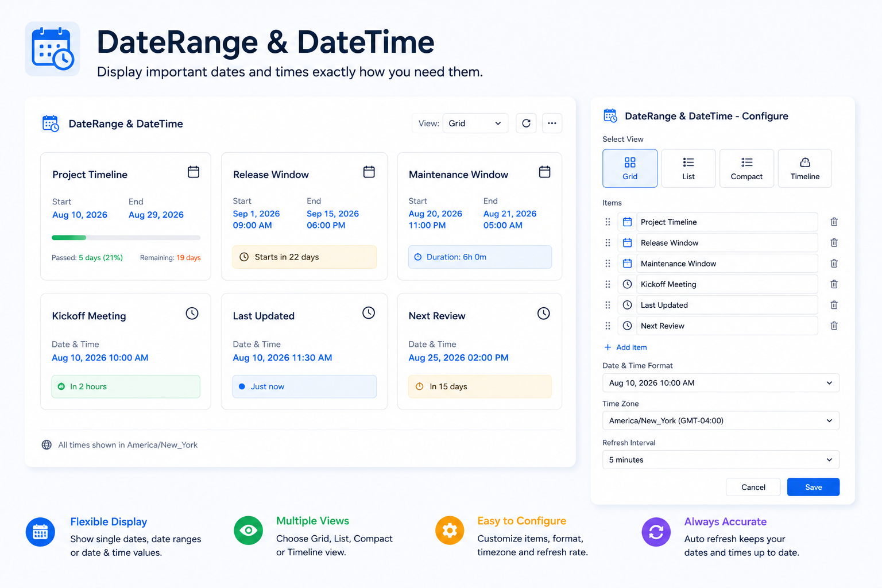
Task: Click the Cancel button
Action: click(753, 487)
